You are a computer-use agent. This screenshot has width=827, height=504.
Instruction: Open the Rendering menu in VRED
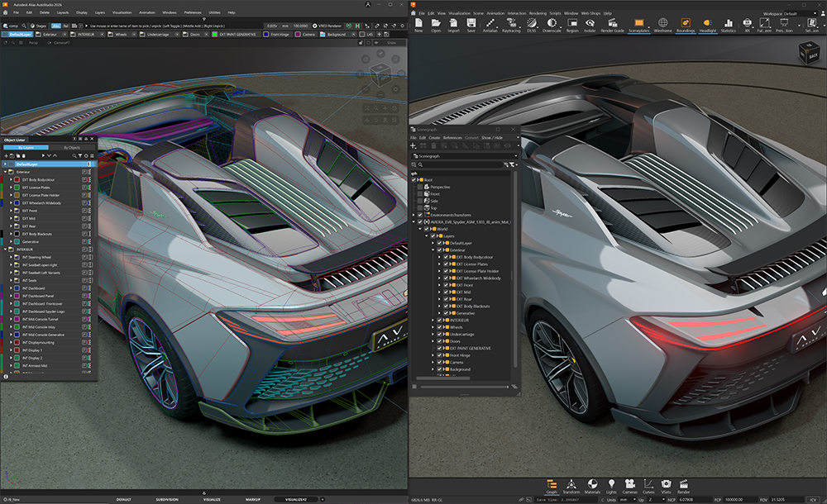tap(538, 13)
